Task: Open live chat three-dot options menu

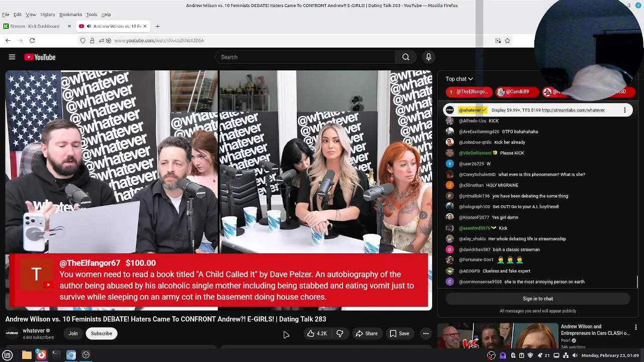Action: 625,110
